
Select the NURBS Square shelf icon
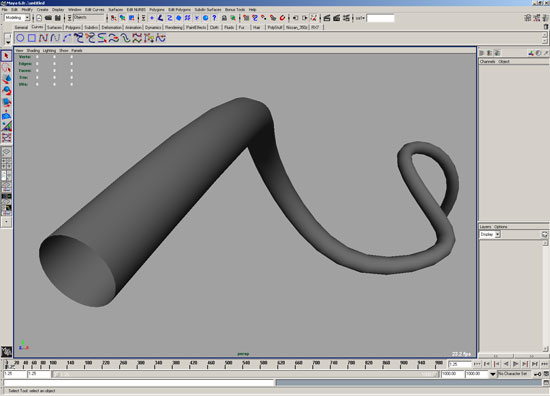point(32,38)
